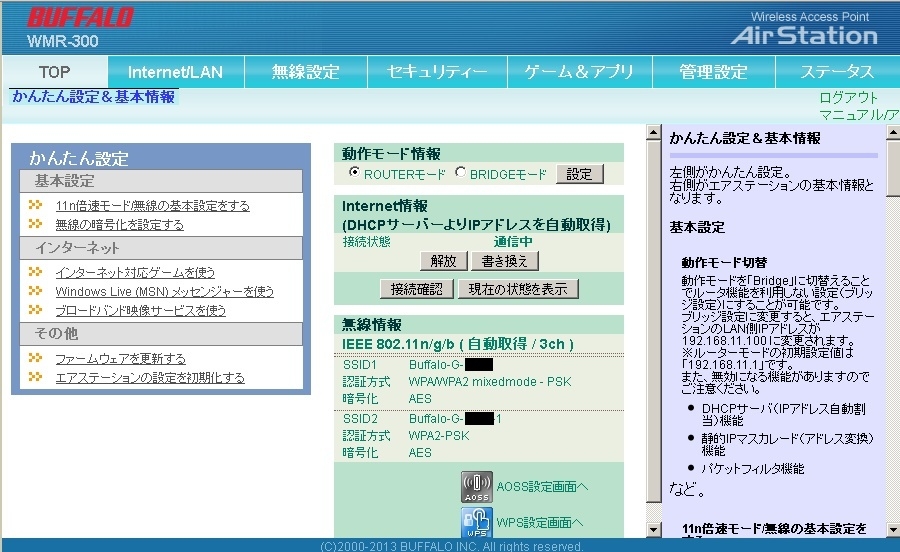Switch to the ステータス tab
The height and width of the screenshot is (552, 900).
[x=837, y=72]
